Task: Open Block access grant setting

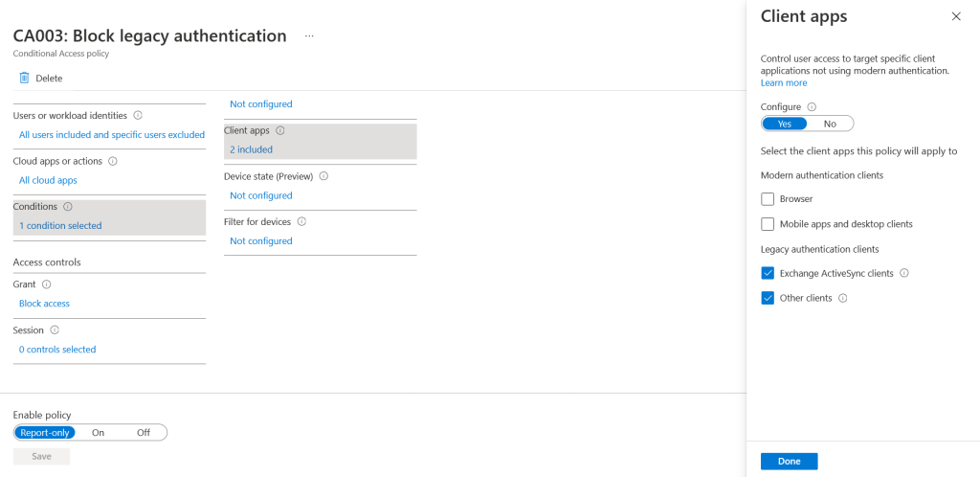Action: coord(44,304)
